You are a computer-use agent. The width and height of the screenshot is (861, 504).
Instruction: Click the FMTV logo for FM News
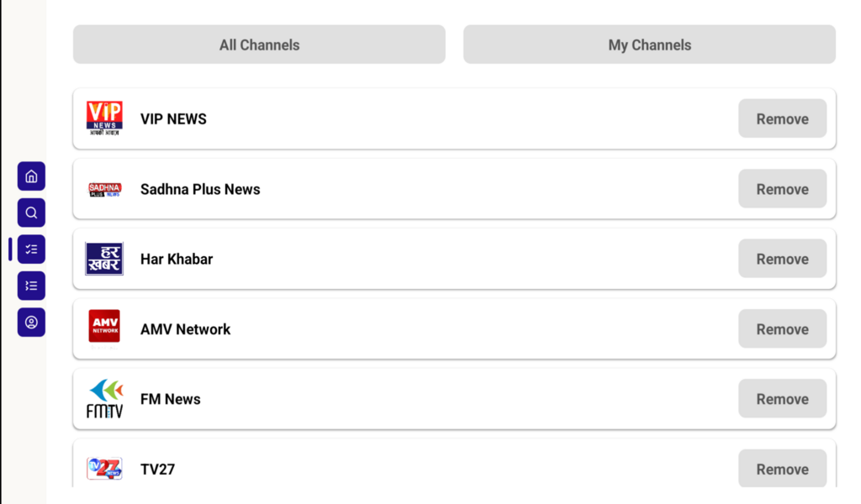click(x=104, y=398)
